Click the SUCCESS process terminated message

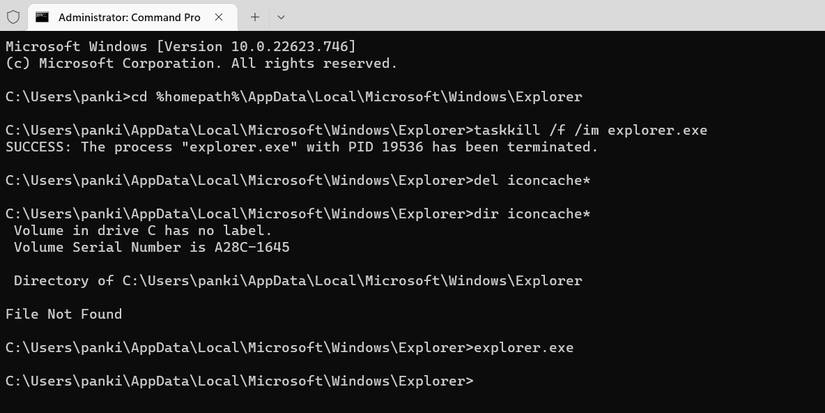[x=301, y=147]
